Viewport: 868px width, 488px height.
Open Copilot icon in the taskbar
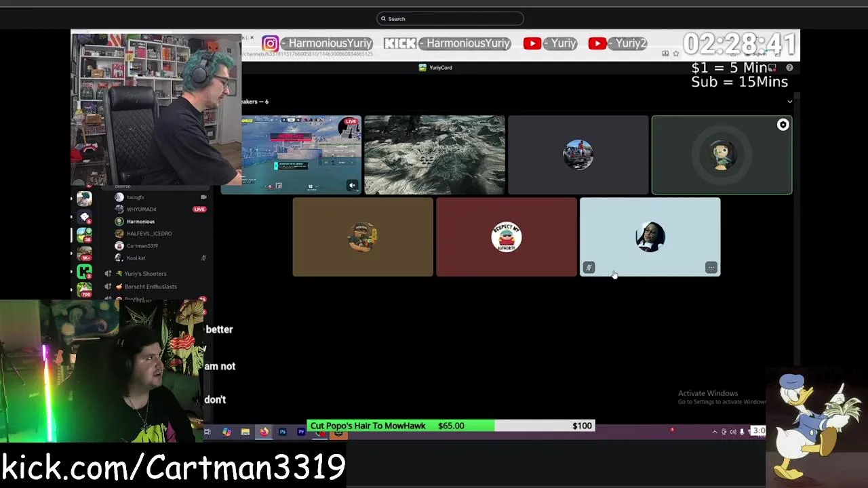(226, 432)
